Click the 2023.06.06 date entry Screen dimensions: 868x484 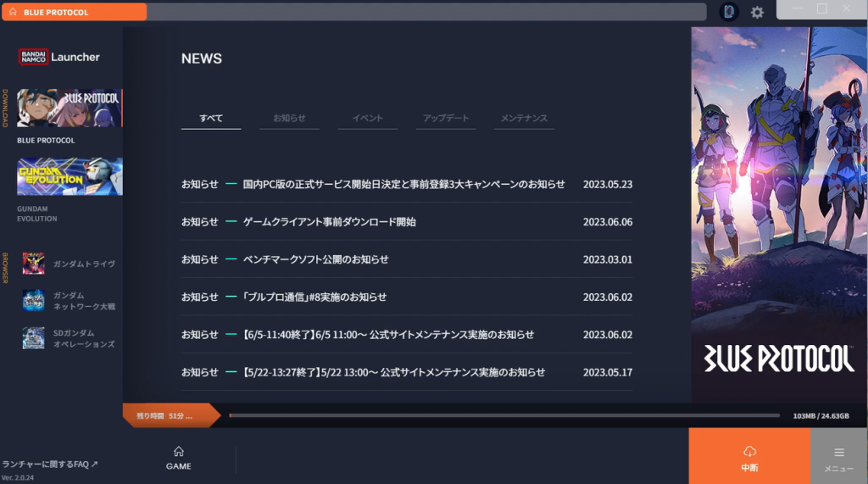pos(607,222)
